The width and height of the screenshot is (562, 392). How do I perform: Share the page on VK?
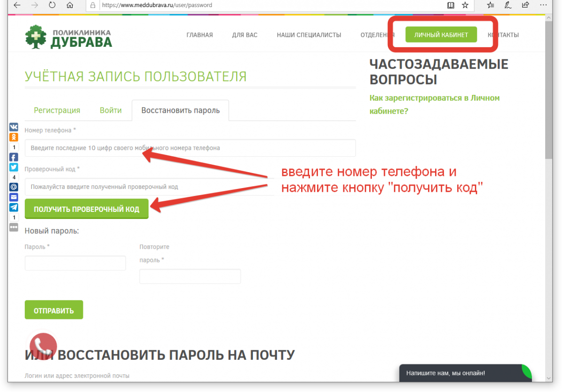pyautogui.click(x=14, y=127)
